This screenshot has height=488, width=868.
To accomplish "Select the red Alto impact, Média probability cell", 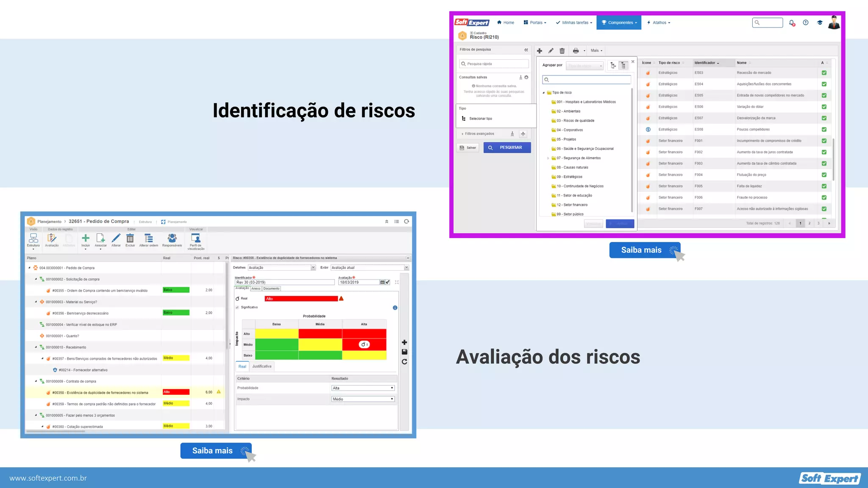I will click(x=320, y=333).
